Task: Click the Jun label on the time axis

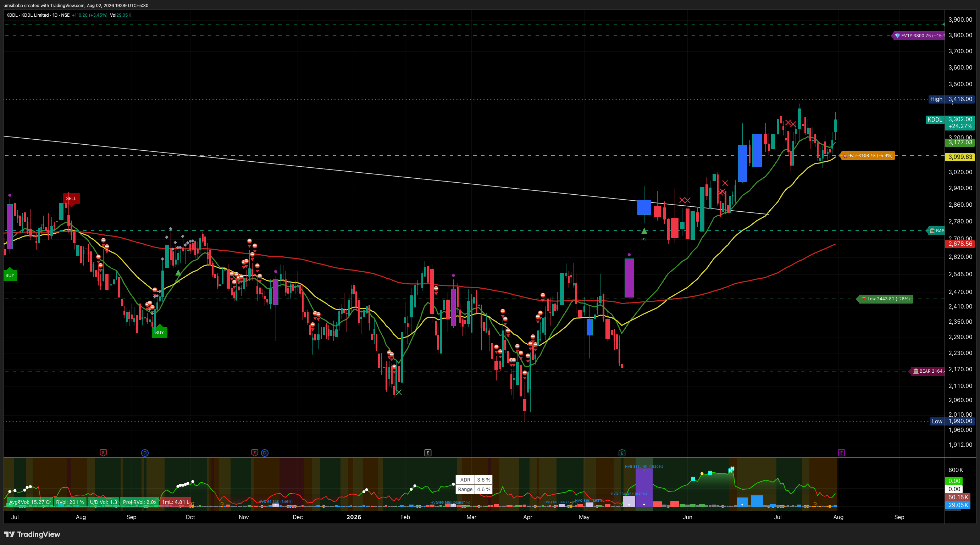Action: [687, 517]
